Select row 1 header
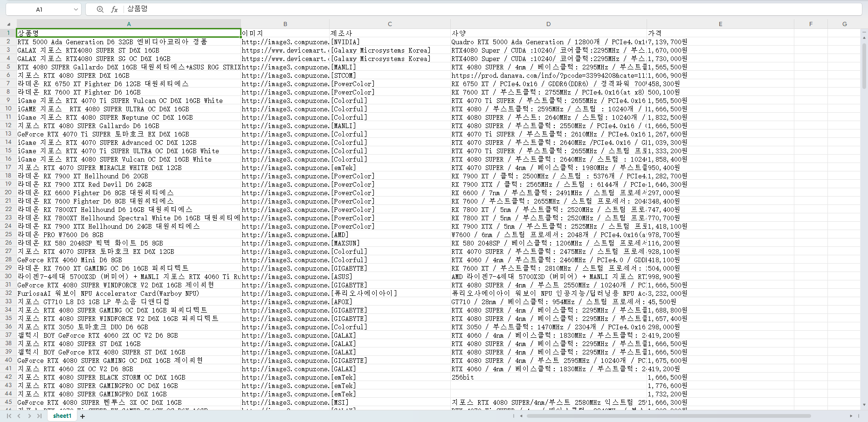 click(x=8, y=33)
